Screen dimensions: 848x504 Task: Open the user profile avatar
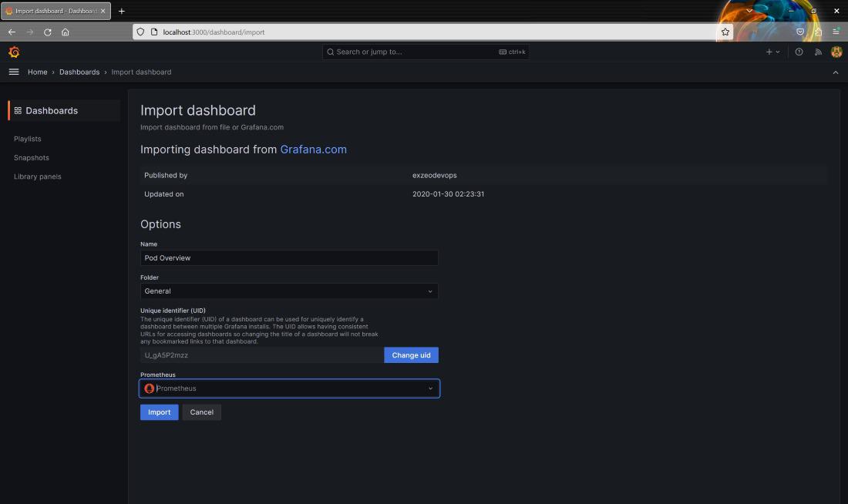coord(836,52)
